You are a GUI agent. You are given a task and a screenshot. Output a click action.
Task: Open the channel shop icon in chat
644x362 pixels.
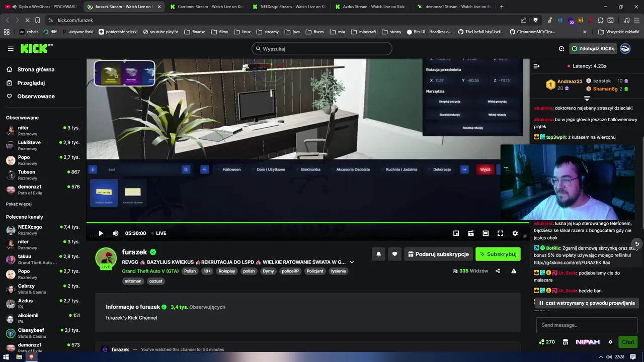[x=566, y=342]
